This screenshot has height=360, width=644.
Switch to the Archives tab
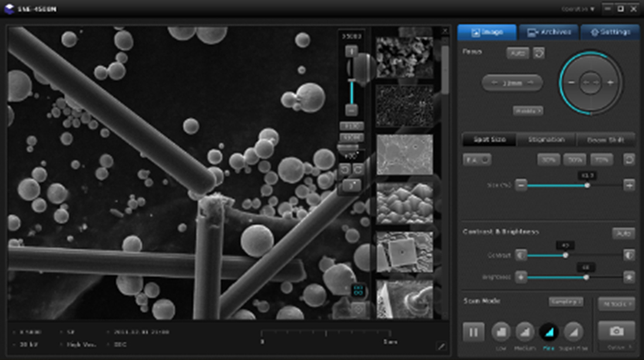[549, 32]
